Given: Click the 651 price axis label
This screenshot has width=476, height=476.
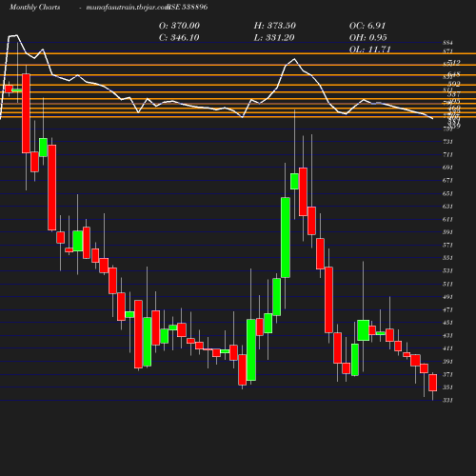Looking at the screenshot, I should [x=447, y=193].
